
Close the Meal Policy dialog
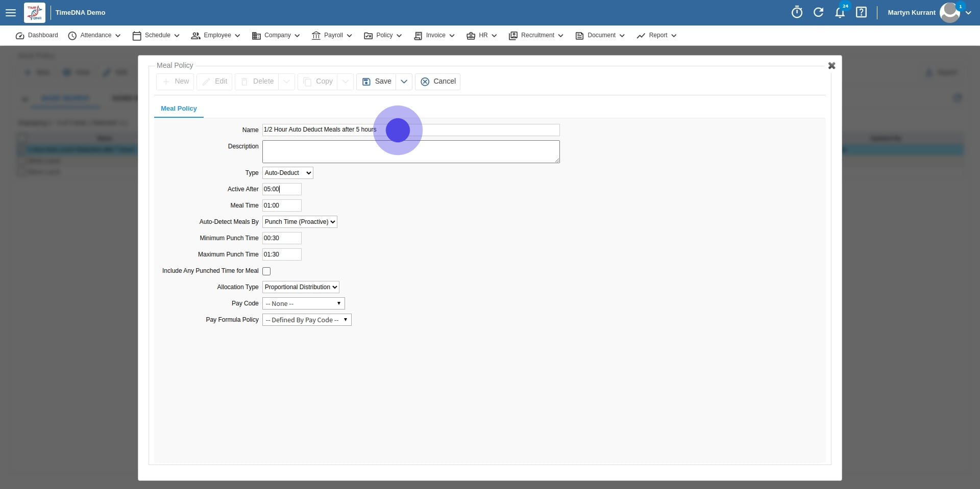831,66
